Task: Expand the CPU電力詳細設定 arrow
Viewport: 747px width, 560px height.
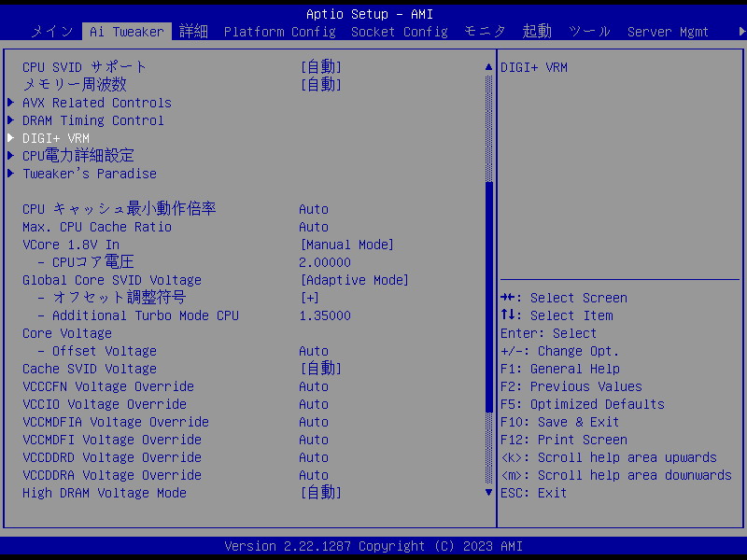Action: pyautogui.click(x=11, y=156)
